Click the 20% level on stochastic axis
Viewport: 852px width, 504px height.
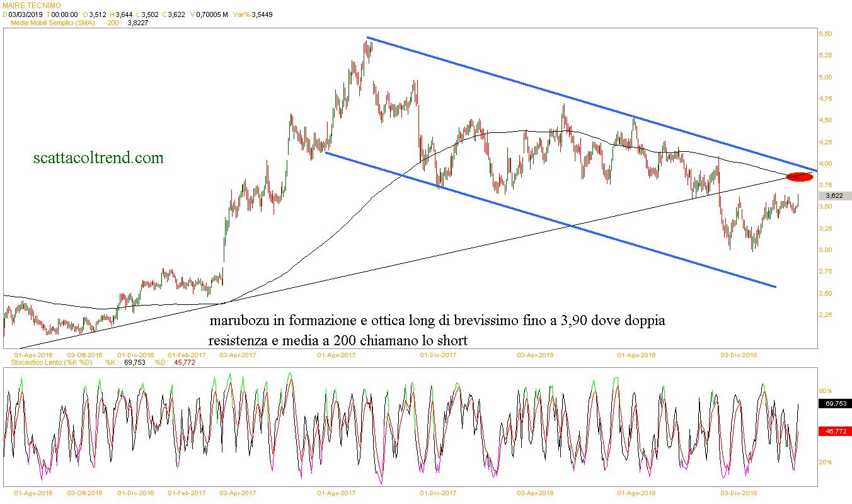click(826, 462)
